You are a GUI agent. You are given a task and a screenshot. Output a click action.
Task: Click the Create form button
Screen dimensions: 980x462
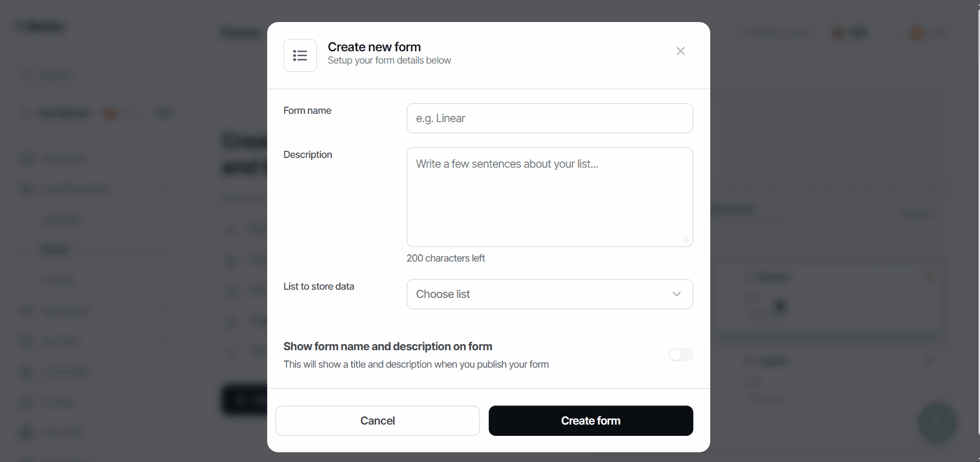click(591, 421)
